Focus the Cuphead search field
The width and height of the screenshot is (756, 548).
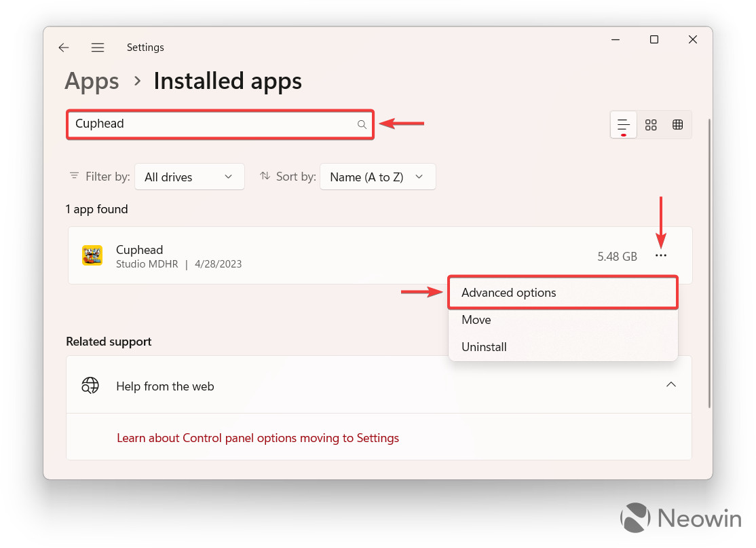pyautogui.click(x=221, y=124)
